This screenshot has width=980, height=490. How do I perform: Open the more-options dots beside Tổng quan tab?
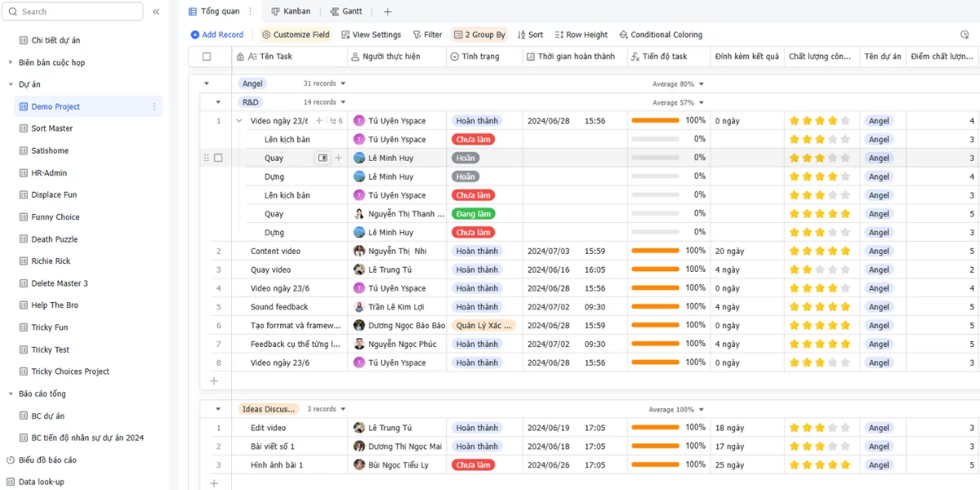[x=251, y=11]
